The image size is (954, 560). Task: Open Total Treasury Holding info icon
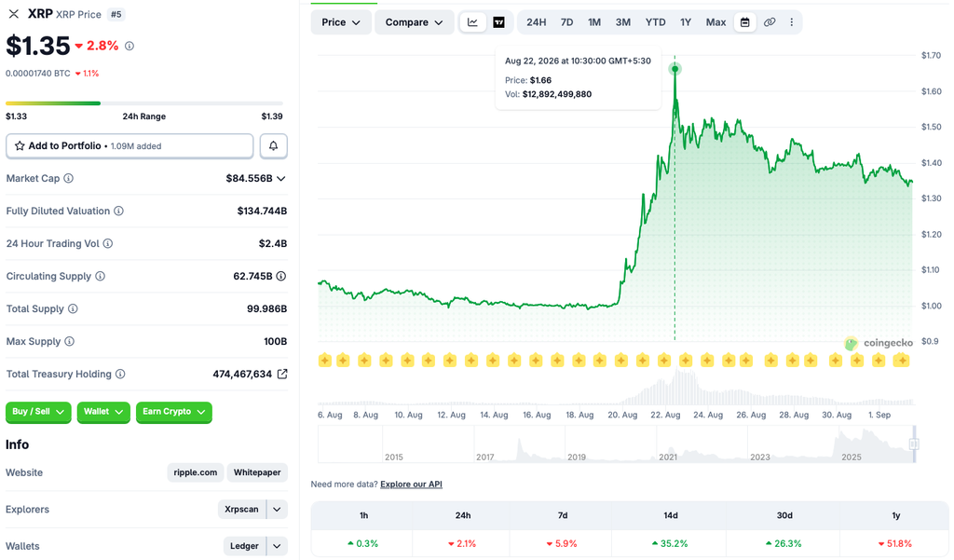120,374
